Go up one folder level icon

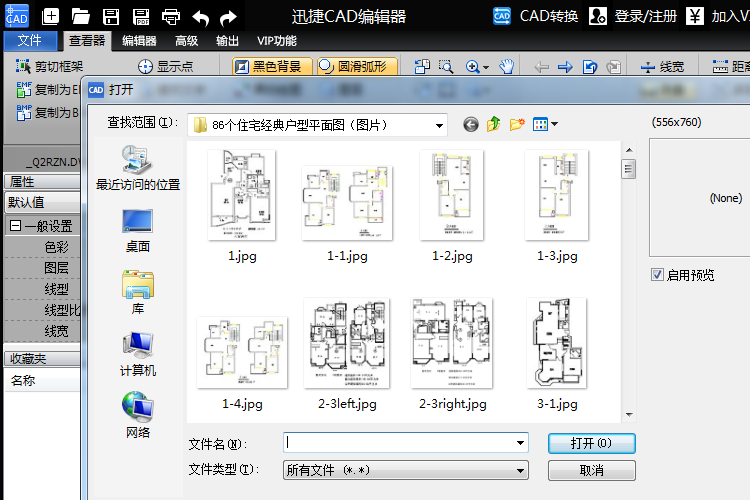coord(494,124)
